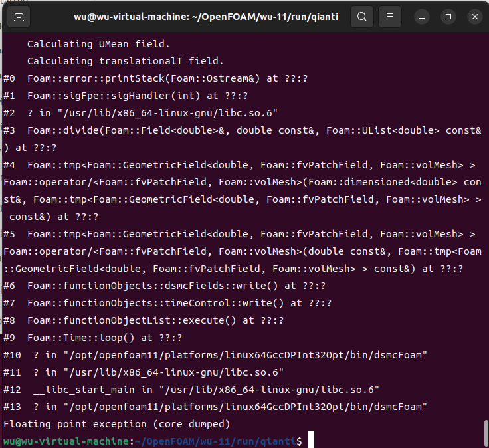Click the terminal window title text

[206, 17]
